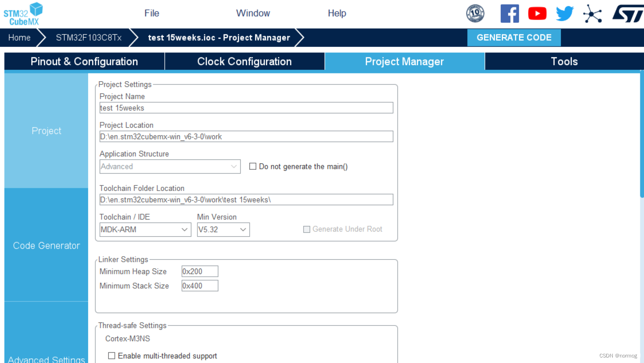Open the Toolchain / IDE dropdown
The image size is (644, 363).
(x=146, y=229)
